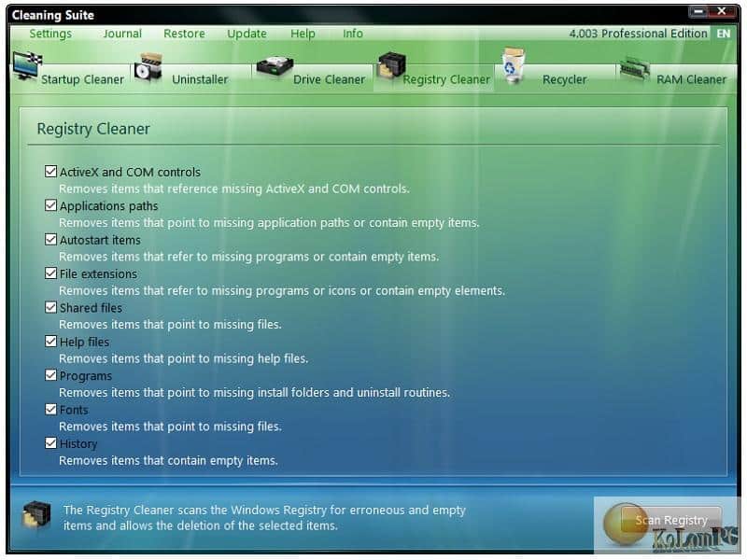Click the Recycler recycle bin icon
This screenshot has height=560, width=747.
click(x=514, y=64)
